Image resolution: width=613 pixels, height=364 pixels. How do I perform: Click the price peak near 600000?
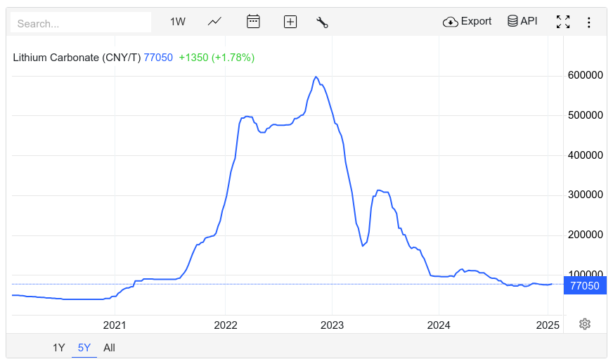[x=316, y=77]
